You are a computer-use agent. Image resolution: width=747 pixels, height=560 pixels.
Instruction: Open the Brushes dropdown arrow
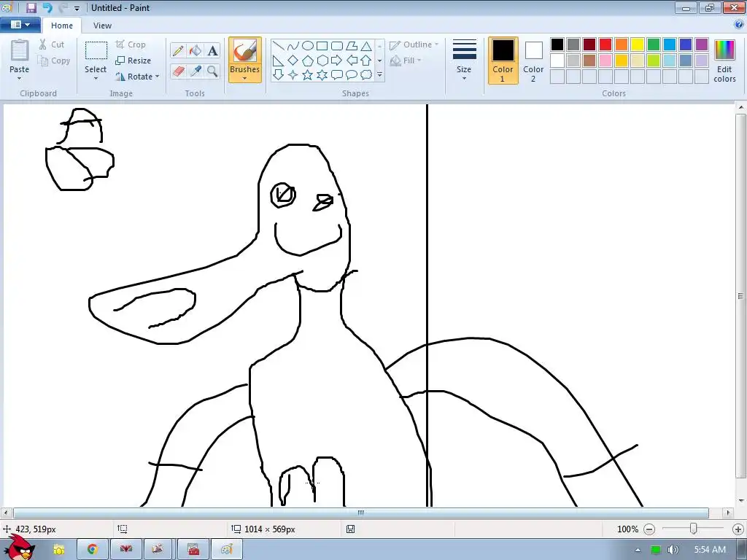[245, 79]
